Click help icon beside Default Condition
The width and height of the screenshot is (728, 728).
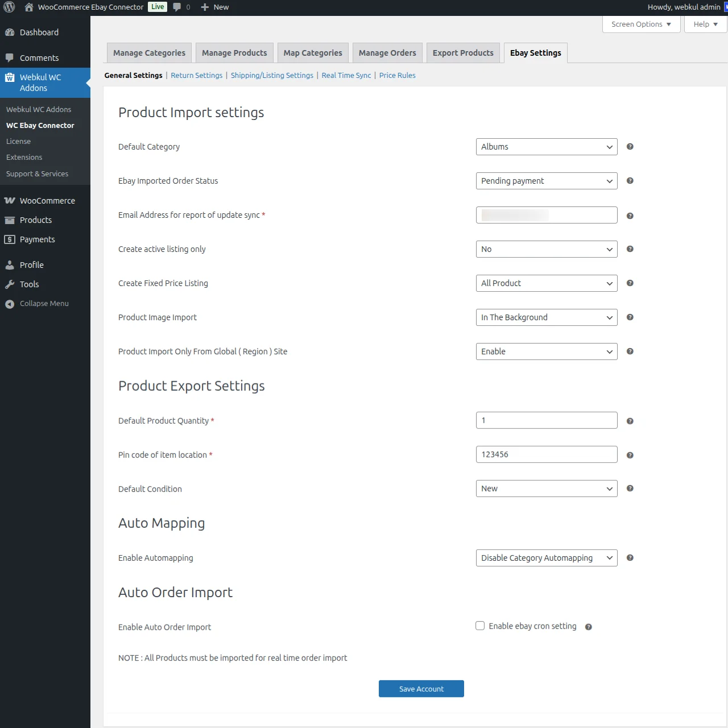[630, 489]
